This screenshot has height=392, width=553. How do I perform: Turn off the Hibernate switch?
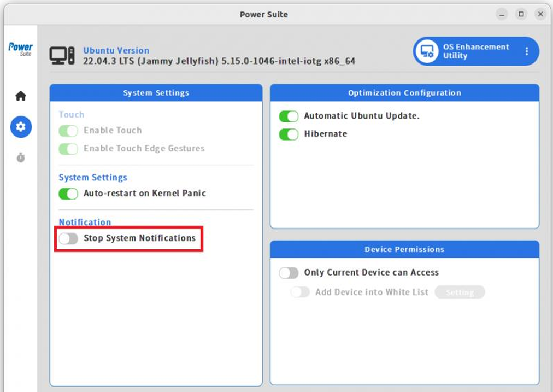(x=289, y=134)
